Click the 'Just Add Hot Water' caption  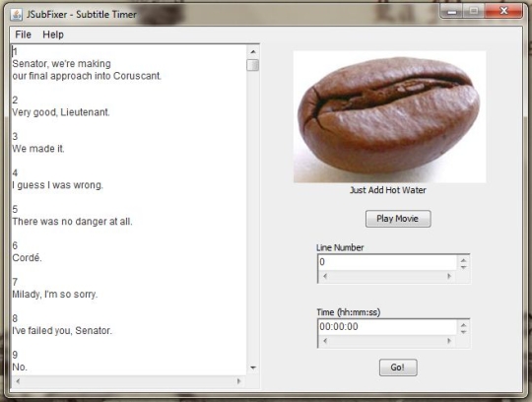(388, 190)
